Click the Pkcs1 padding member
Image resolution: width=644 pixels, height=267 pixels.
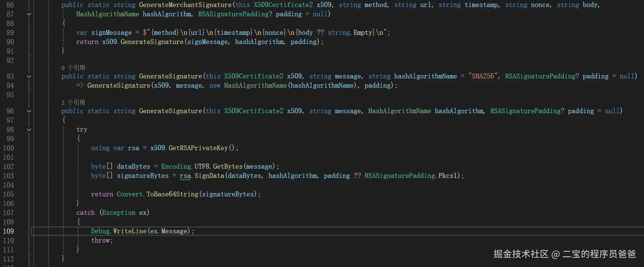point(448,176)
